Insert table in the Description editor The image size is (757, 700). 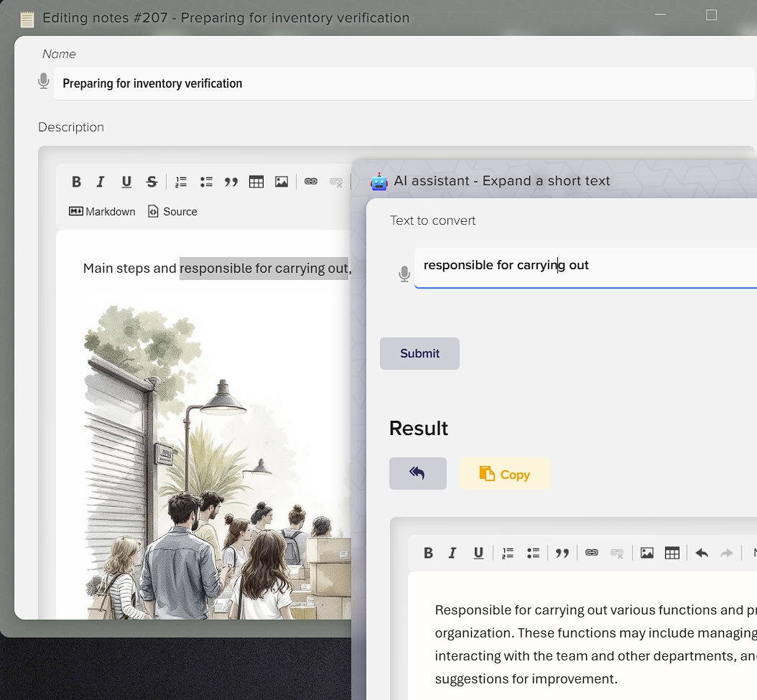[x=256, y=182]
